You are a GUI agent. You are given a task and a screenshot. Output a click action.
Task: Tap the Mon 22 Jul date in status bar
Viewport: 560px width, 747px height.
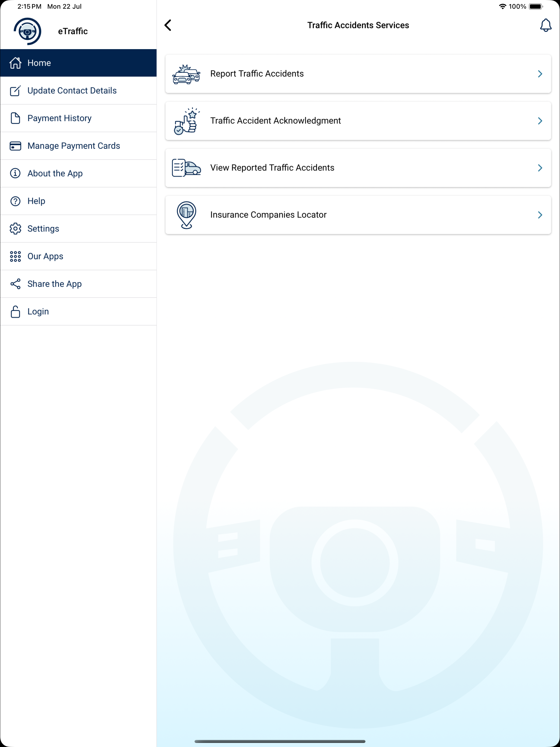pyautogui.click(x=65, y=7)
